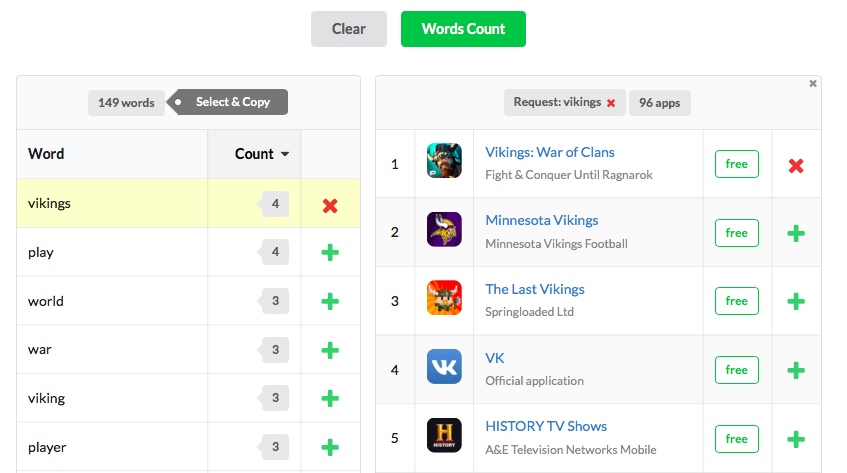Screen dimensions: 847x473
Task: Add The Last Vikings app
Action: click(796, 301)
